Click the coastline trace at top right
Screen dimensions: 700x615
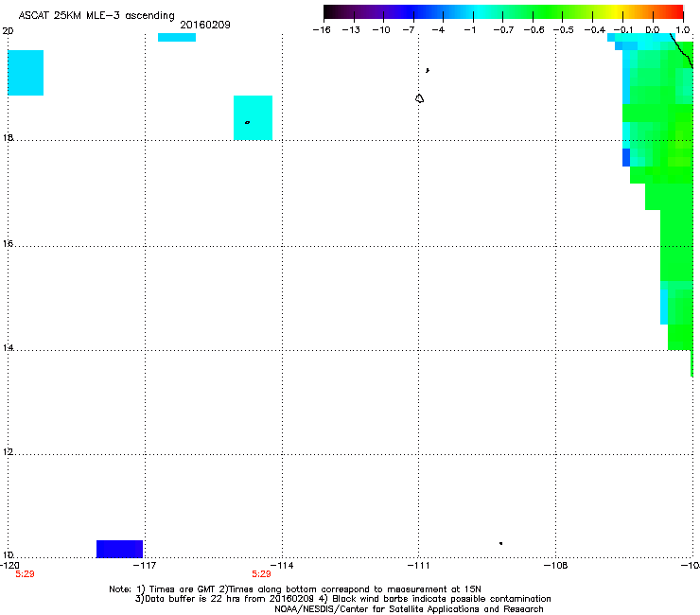pos(682,51)
